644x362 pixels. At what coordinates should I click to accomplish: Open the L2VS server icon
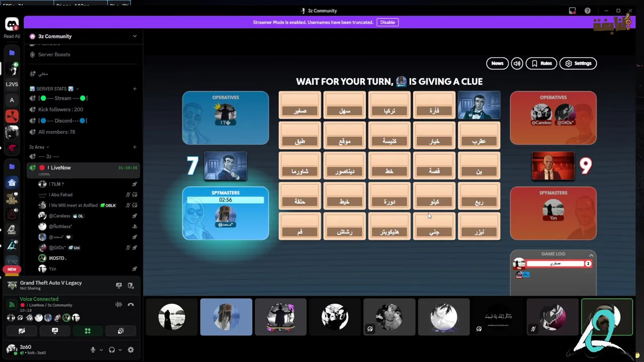pos(12,84)
